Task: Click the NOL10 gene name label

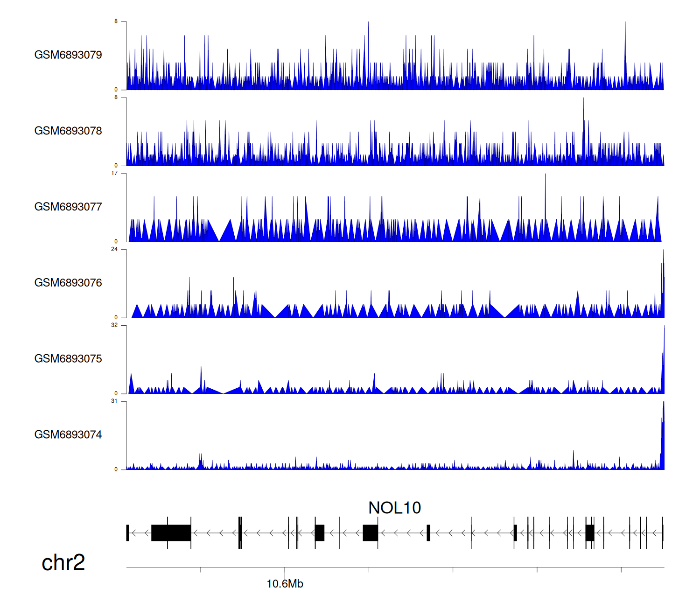Action: (394, 508)
